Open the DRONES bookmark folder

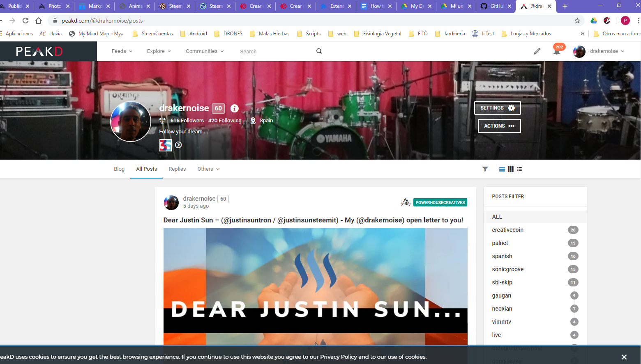pyautogui.click(x=228, y=34)
